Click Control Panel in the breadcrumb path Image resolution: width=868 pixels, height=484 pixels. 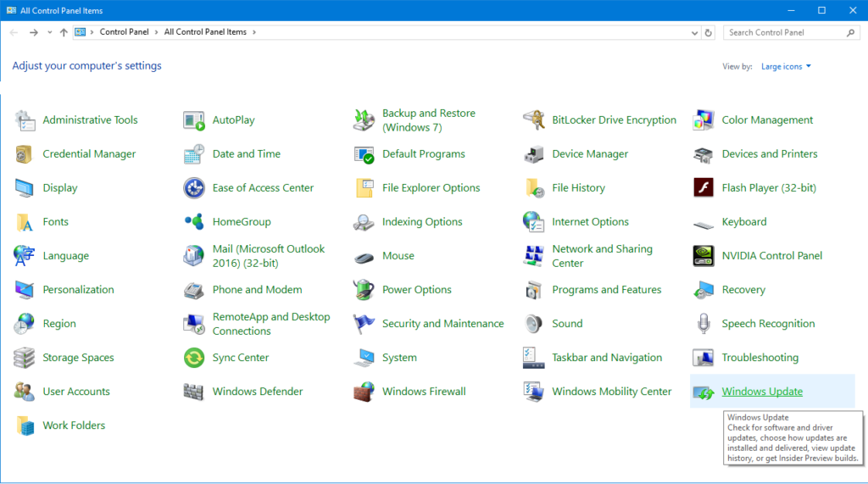click(x=124, y=32)
